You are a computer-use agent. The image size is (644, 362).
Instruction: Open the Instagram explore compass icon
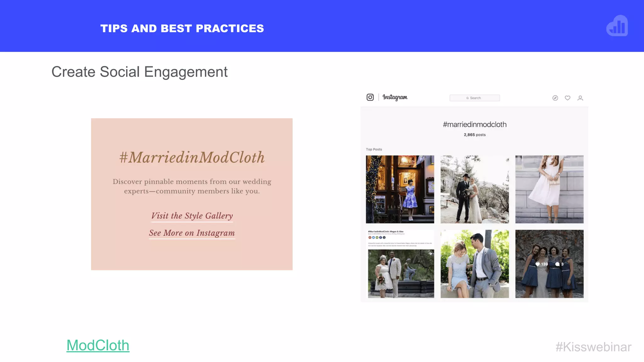pyautogui.click(x=555, y=98)
